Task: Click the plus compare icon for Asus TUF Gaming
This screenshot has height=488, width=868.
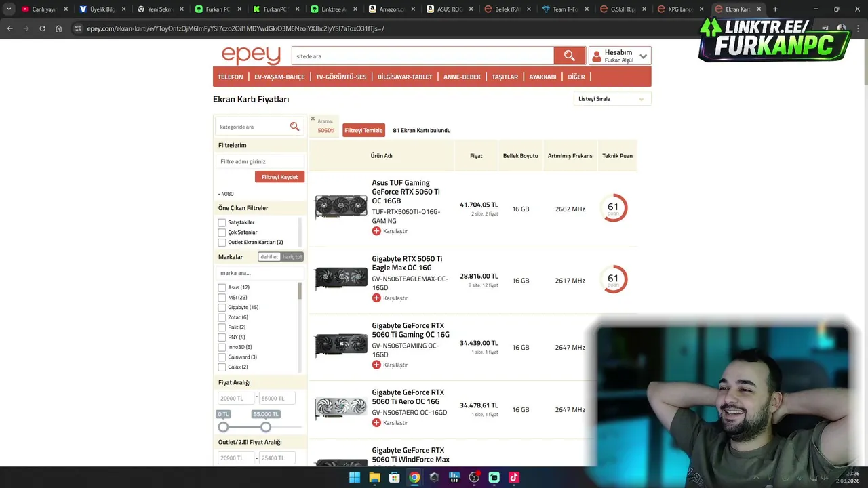Action: pyautogui.click(x=376, y=231)
